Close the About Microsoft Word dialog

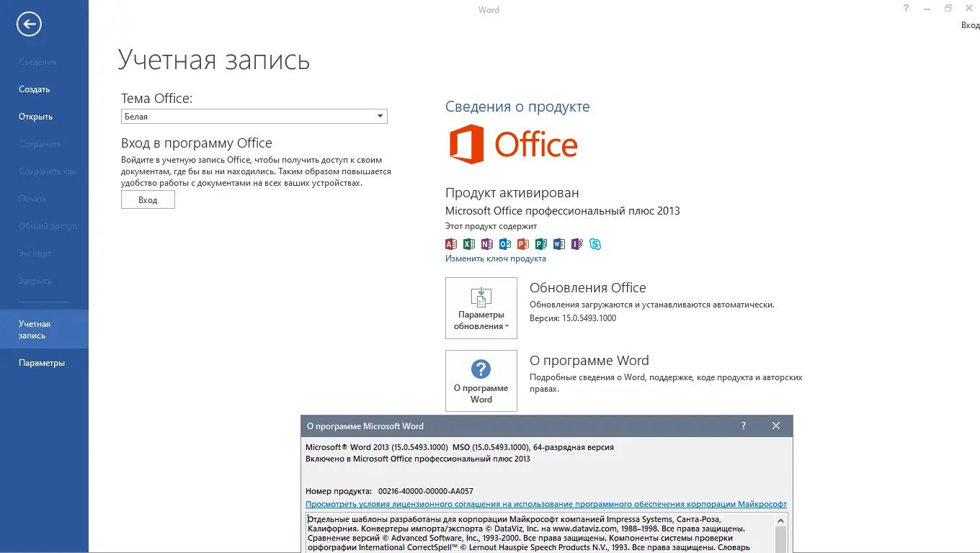click(776, 426)
